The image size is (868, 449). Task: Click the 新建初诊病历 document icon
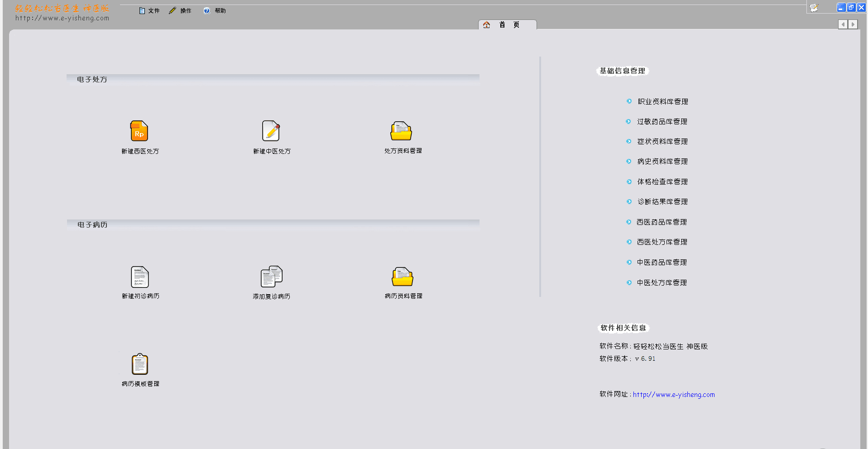click(x=140, y=277)
